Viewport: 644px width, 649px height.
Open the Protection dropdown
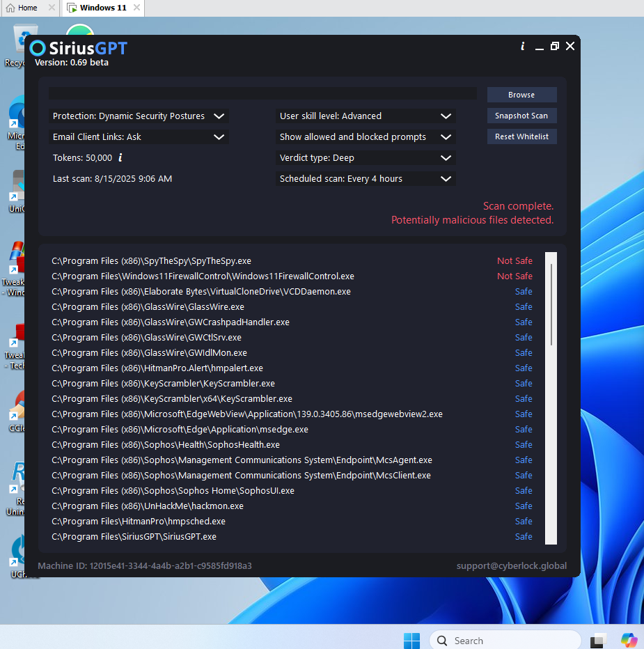click(139, 116)
